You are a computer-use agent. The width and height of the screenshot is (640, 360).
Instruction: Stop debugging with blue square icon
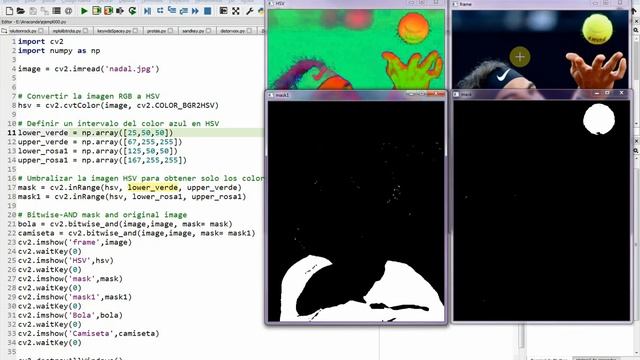coord(207,11)
